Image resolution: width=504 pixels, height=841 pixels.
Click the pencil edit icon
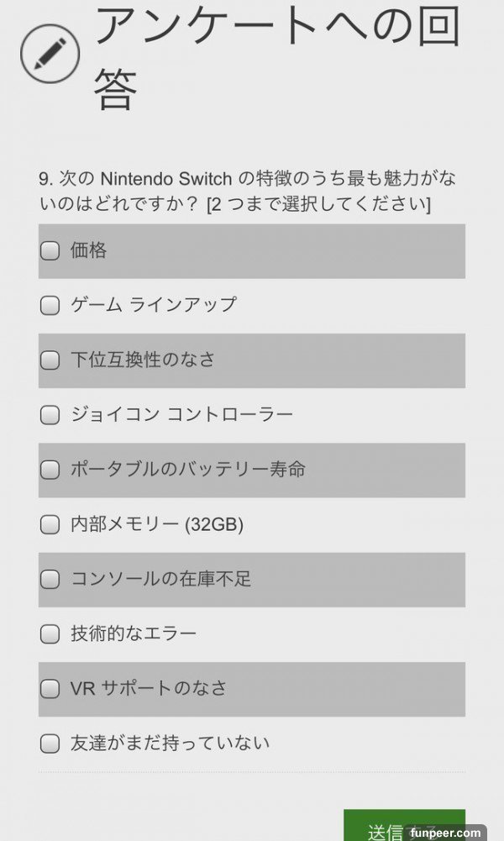[50, 55]
